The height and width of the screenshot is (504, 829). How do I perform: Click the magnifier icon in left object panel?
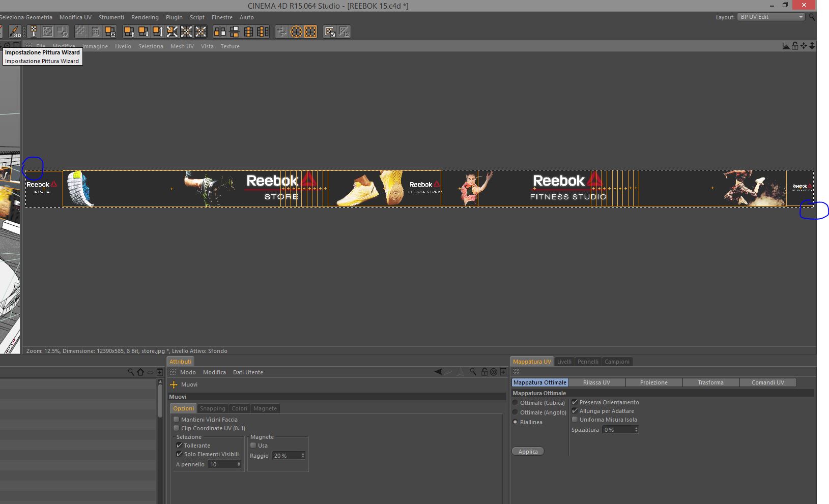click(x=131, y=372)
